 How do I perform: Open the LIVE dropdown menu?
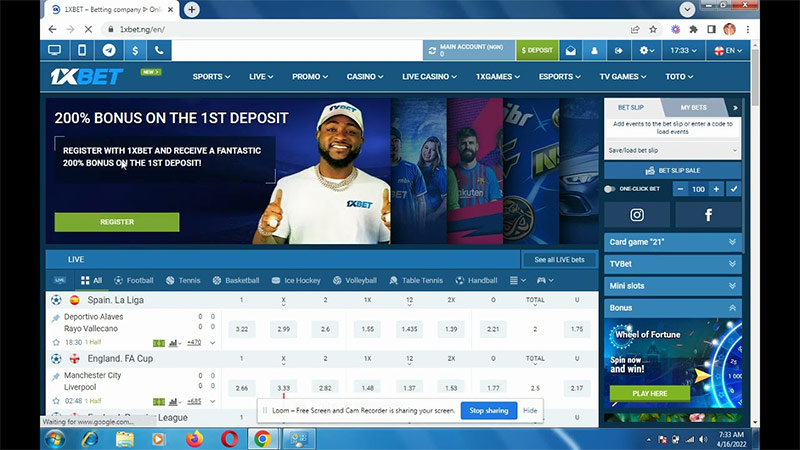[x=261, y=77]
